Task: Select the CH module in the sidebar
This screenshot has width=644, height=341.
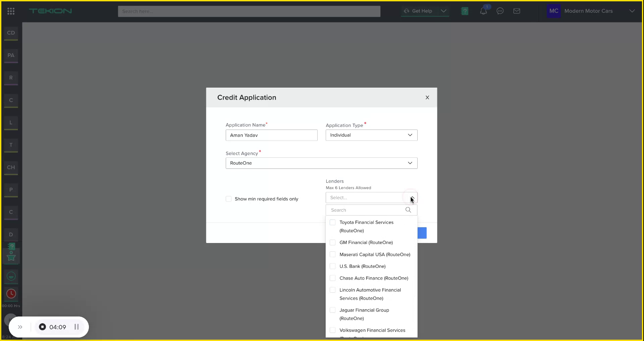Action: 11,167
